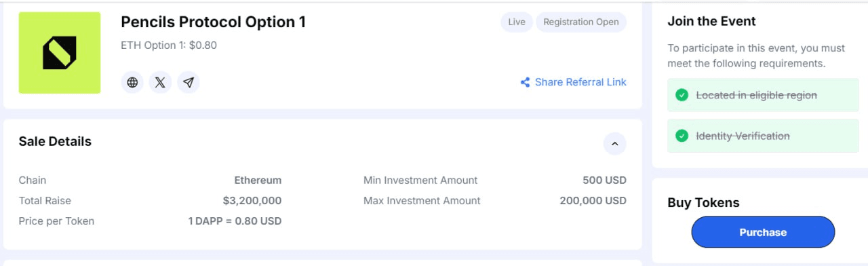Viewport: 868px width, 266px height.
Task: Click green check next to Identity Verification
Action: (x=682, y=136)
